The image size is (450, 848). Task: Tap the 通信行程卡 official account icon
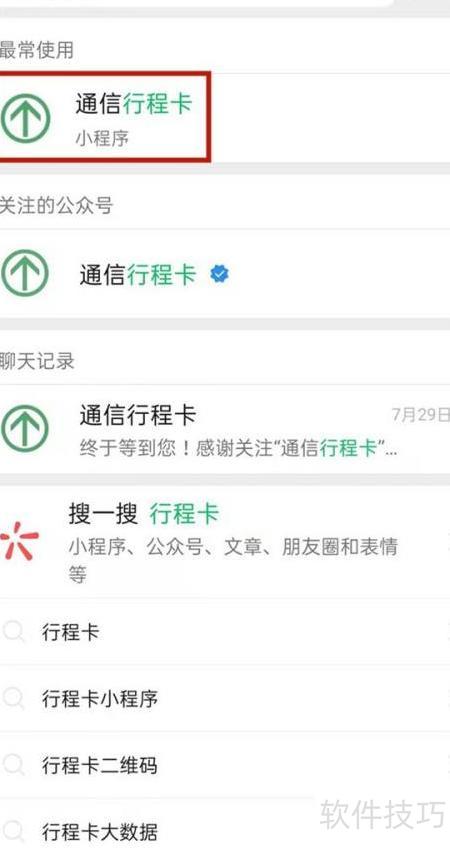[x=25, y=274]
